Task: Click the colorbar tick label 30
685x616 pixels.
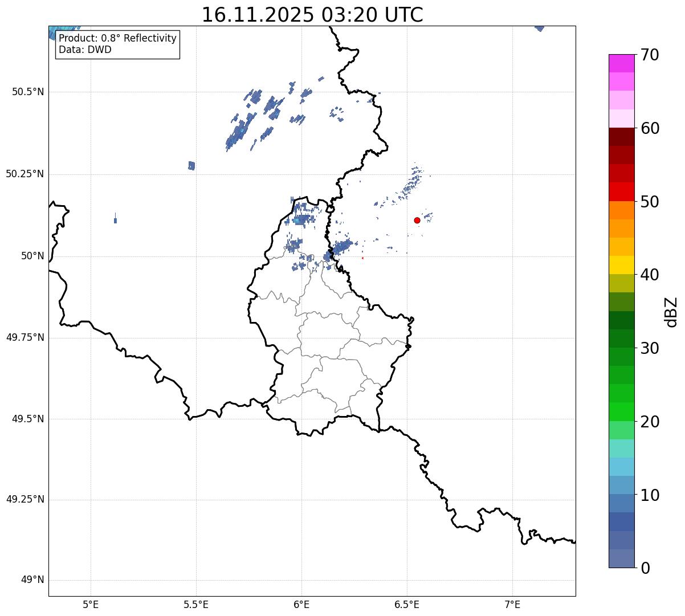Action: click(650, 348)
